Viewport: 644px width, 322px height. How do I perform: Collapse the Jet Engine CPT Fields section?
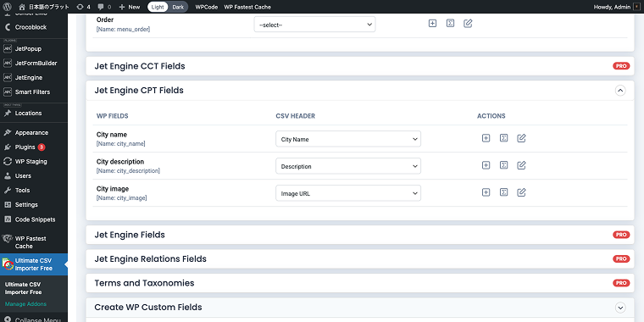point(620,91)
